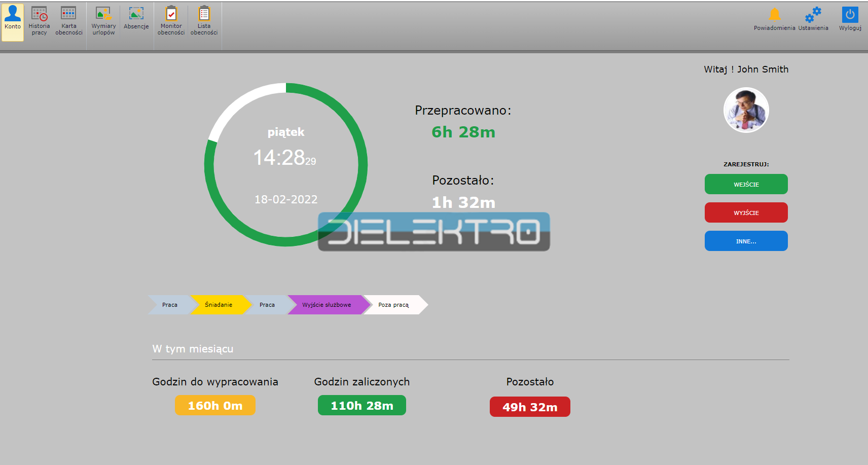Register exit with WYJŚCIE button
The width and height of the screenshot is (868, 465).
coord(746,212)
